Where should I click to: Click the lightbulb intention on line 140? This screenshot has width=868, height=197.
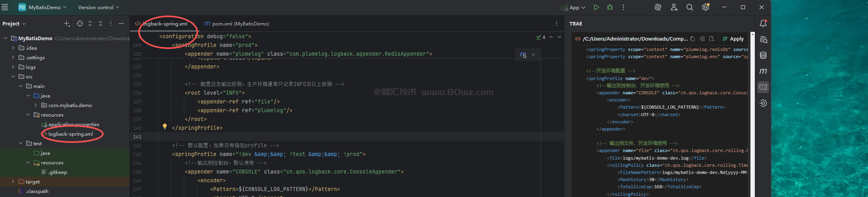(x=164, y=127)
